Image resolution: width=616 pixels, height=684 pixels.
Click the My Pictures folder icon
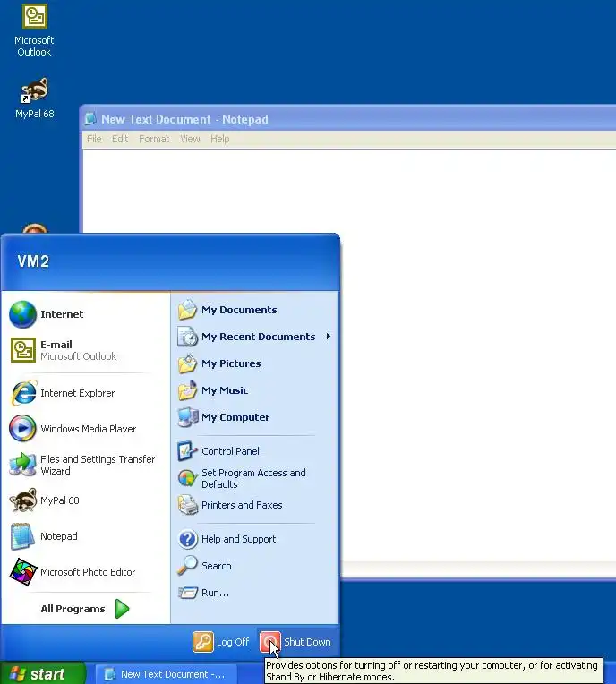tap(188, 363)
